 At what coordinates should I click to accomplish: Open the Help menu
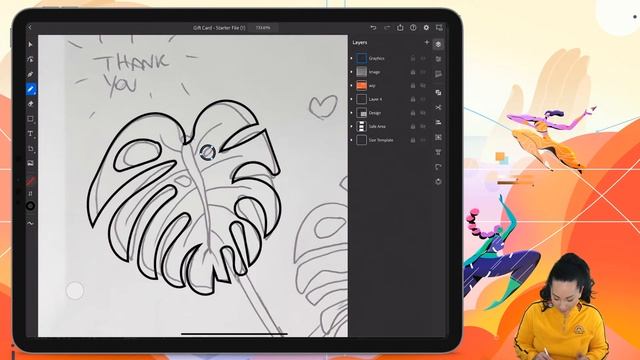click(x=413, y=27)
